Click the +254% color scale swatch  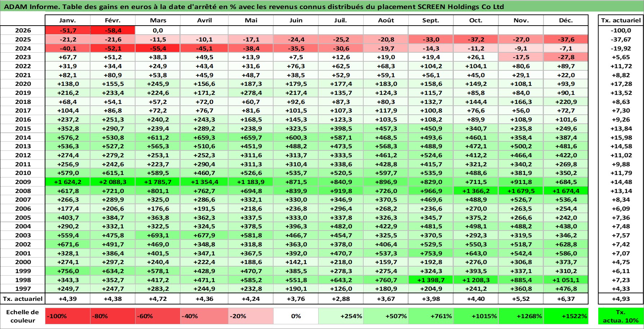[x=341, y=316]
